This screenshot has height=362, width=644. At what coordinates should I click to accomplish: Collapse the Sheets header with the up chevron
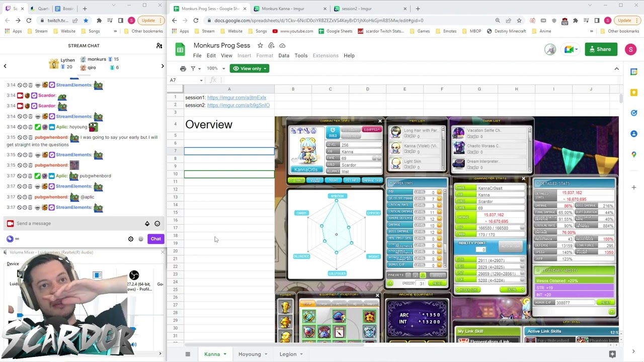pyautogui.click(x=616, y=68)
